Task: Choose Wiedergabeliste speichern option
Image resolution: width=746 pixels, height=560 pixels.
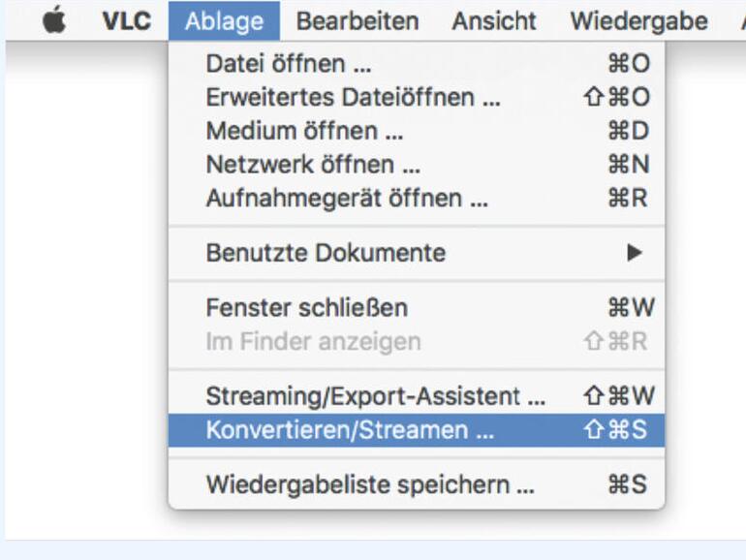Action: coord(370,484)
